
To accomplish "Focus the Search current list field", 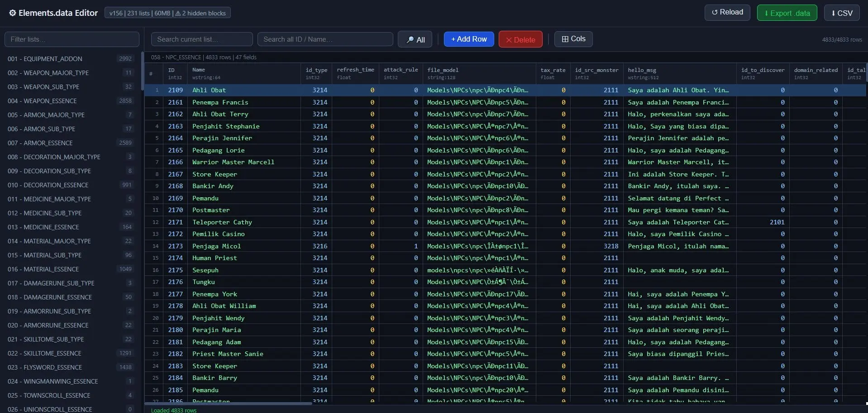I will point(202,39).
